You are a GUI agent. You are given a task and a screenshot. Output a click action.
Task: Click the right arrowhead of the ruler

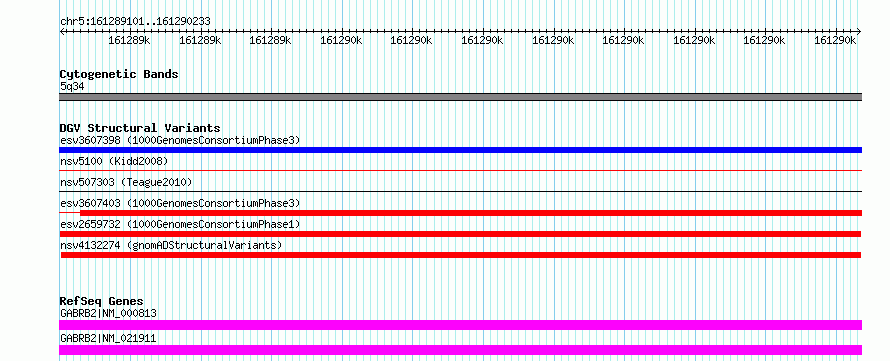(859, 32)
